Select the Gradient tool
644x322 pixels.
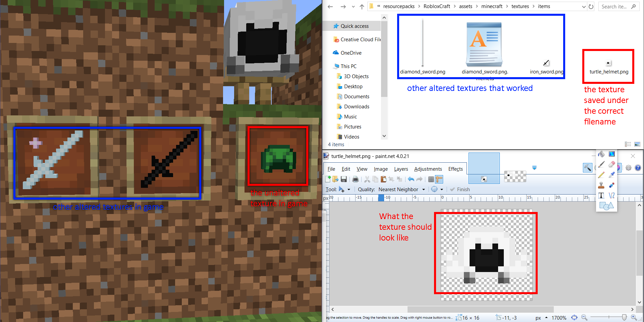pos(612,154)
